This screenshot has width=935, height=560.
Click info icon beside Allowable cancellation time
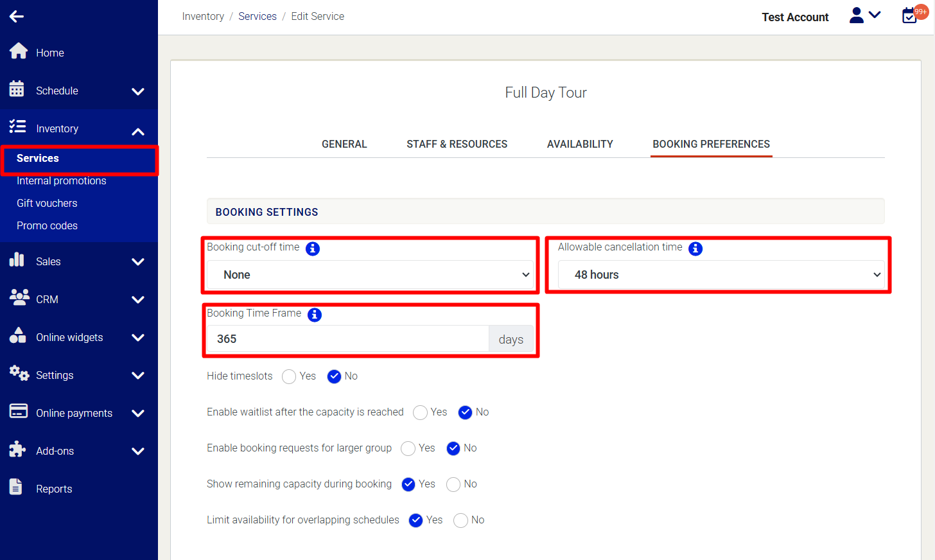tap(695, 249)
